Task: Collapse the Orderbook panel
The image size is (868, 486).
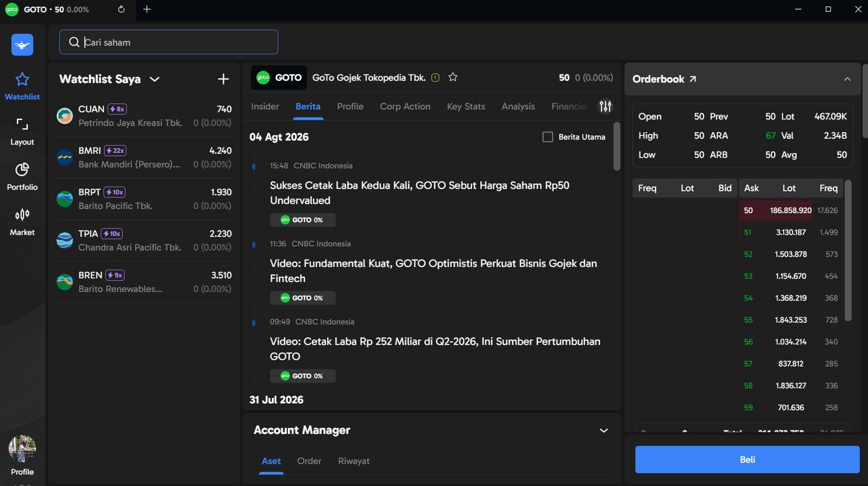Action: coord(847,79)
